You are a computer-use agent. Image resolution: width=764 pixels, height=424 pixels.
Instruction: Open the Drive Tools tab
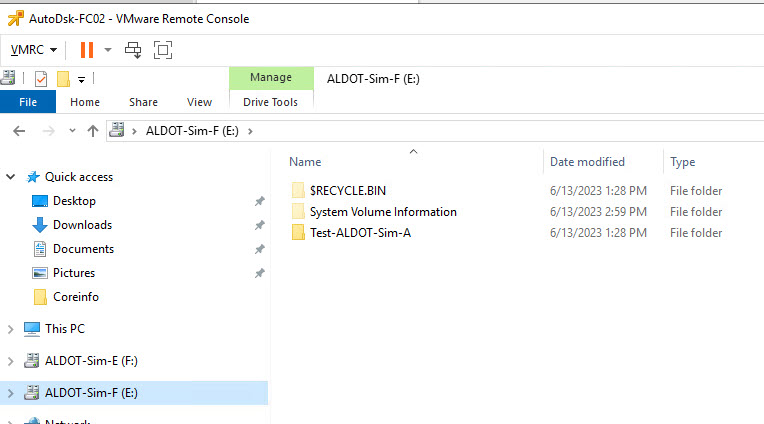(271, 102)
